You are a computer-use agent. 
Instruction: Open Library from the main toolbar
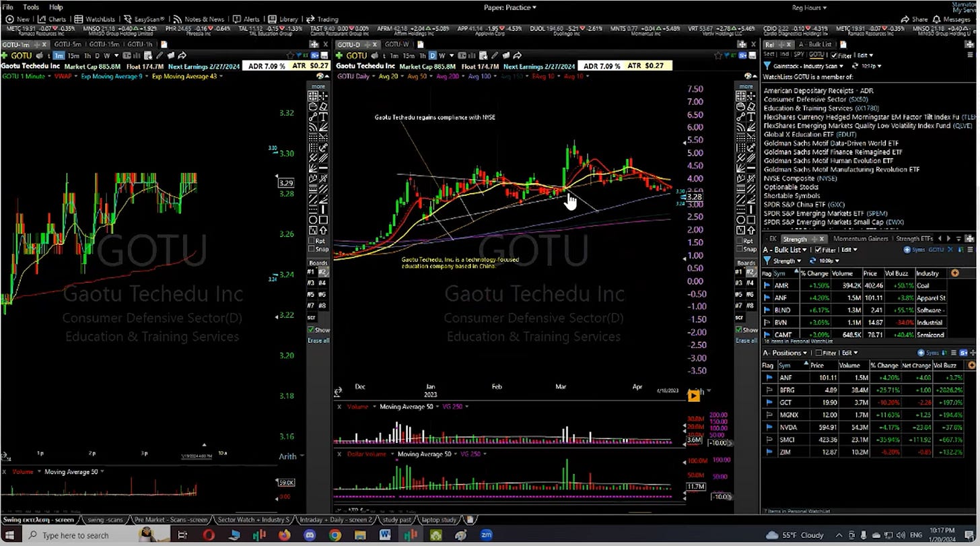point(284,19)
